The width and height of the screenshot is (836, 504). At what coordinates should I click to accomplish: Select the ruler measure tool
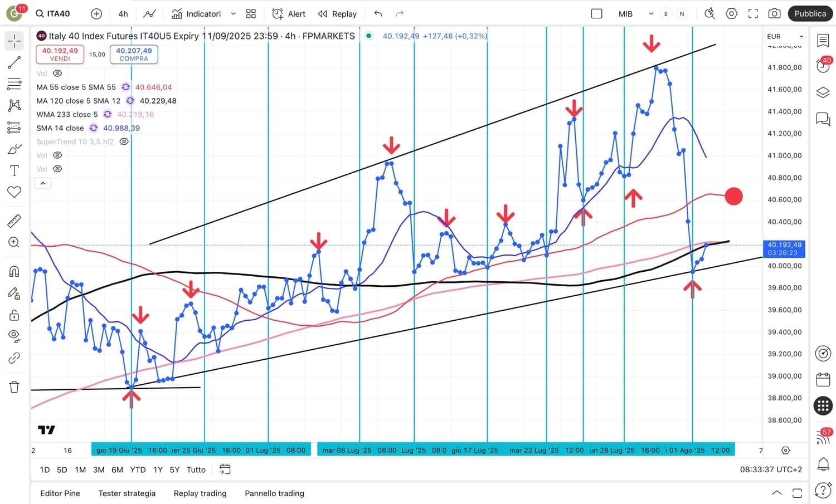(14, 221)
